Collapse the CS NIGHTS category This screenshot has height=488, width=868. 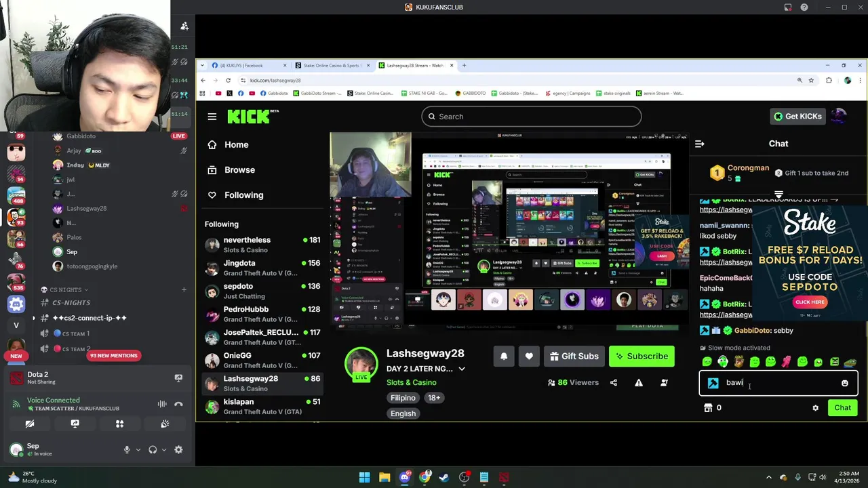point(65,290)
